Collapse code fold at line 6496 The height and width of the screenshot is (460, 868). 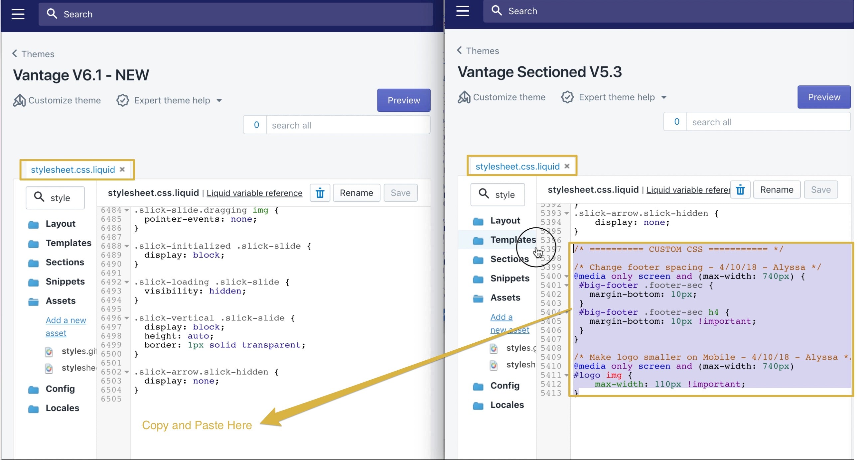(x=127, y=318)
